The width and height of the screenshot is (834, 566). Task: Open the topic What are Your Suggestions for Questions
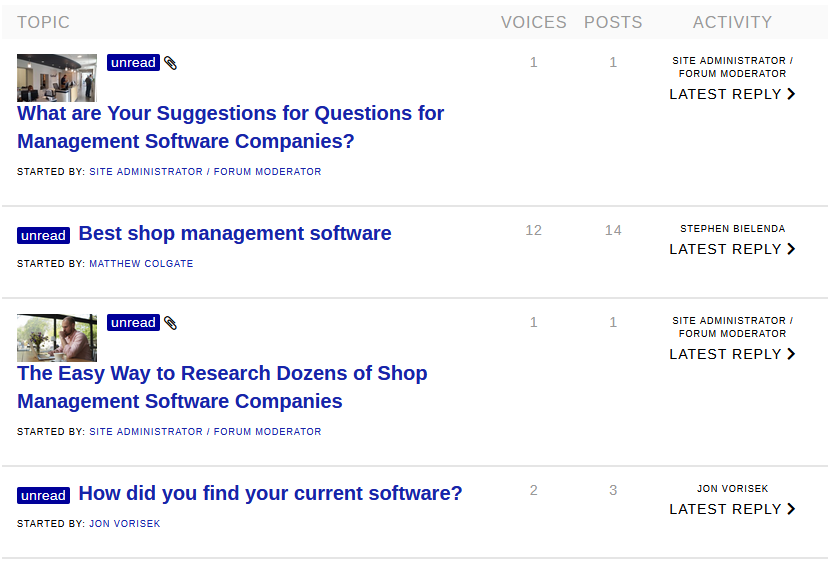[230, 127]
